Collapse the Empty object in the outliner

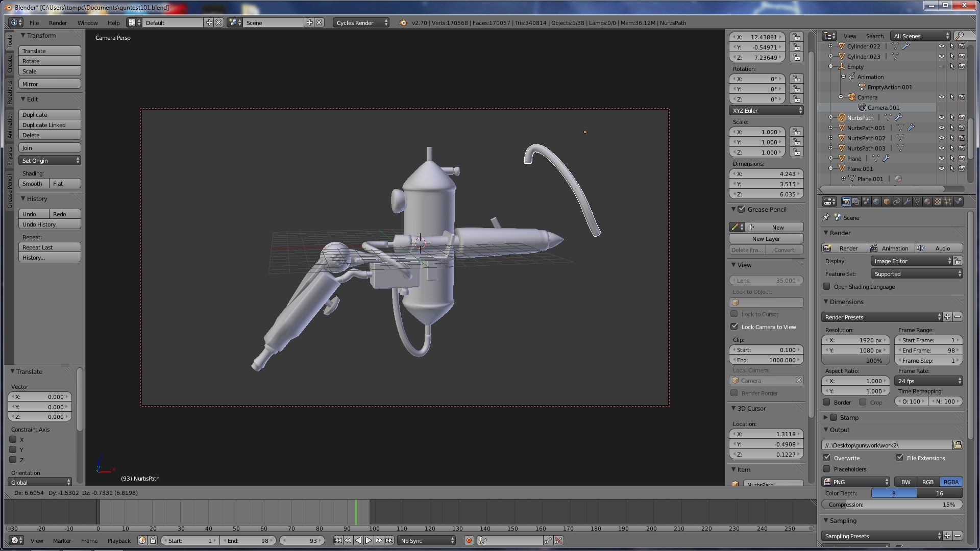click(831, 66)
